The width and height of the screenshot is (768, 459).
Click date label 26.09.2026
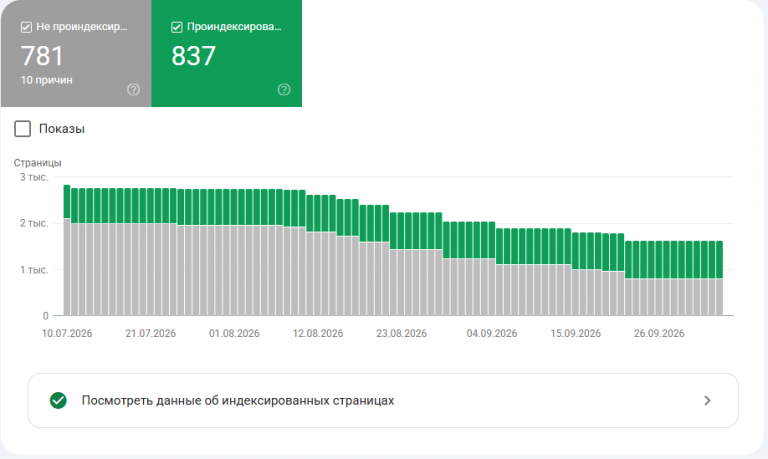pos(659,333)
